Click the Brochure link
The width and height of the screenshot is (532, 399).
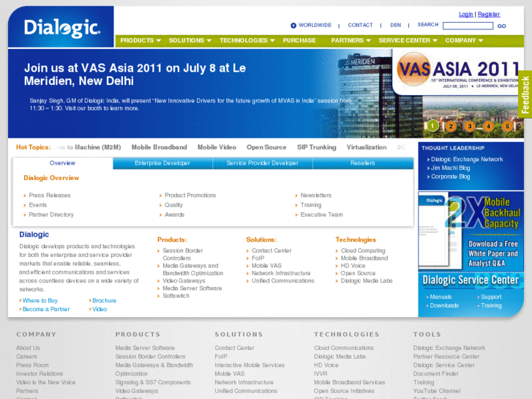coord(104,300)
